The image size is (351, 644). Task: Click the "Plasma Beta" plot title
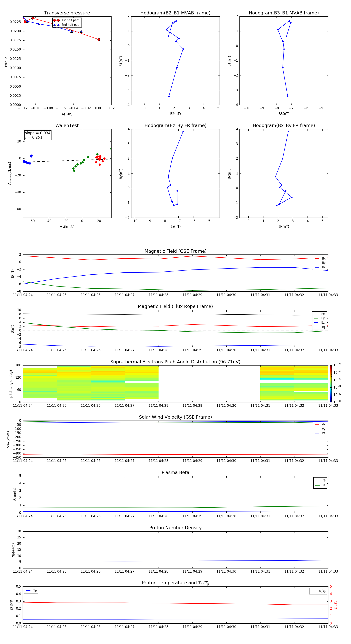pyautogui.click(x=175, y=472)
